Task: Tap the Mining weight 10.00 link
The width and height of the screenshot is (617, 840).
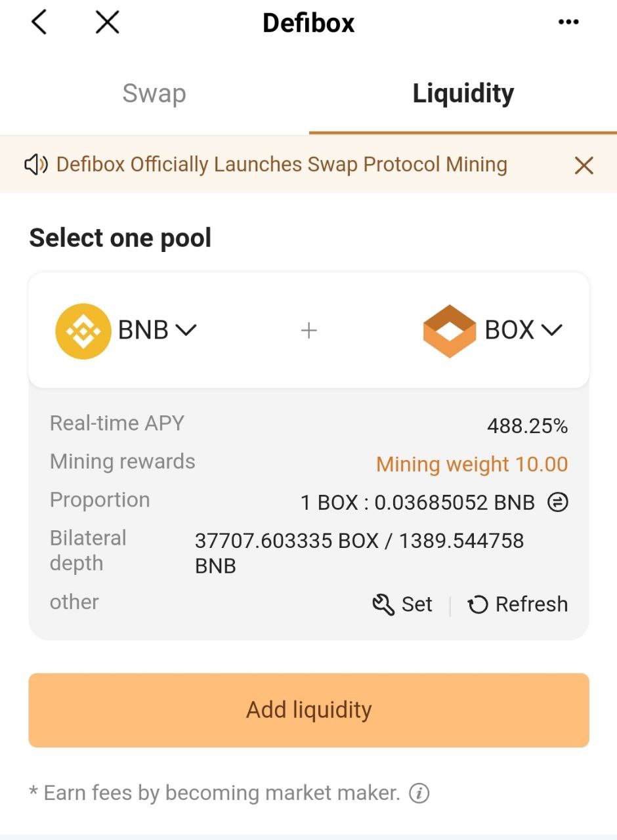Action: pos(471,464)
